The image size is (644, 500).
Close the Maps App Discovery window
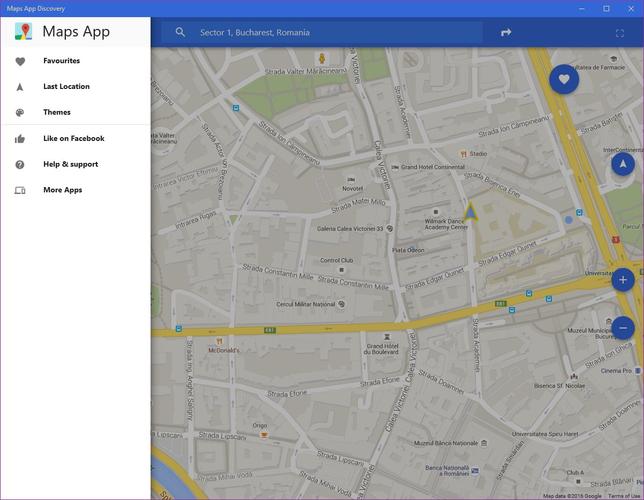click(x=631, y=8)
